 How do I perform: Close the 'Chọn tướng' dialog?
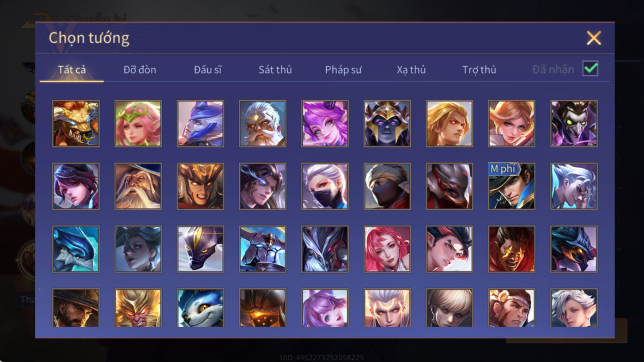pos(594,38)
